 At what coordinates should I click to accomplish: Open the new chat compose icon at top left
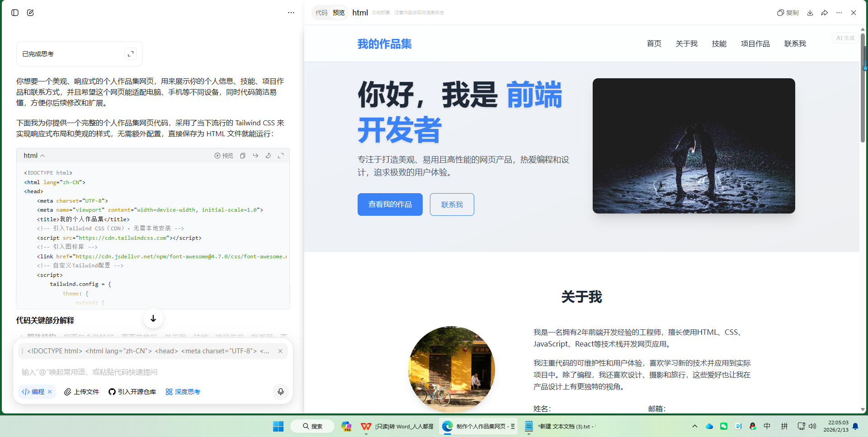pos(30,13)
